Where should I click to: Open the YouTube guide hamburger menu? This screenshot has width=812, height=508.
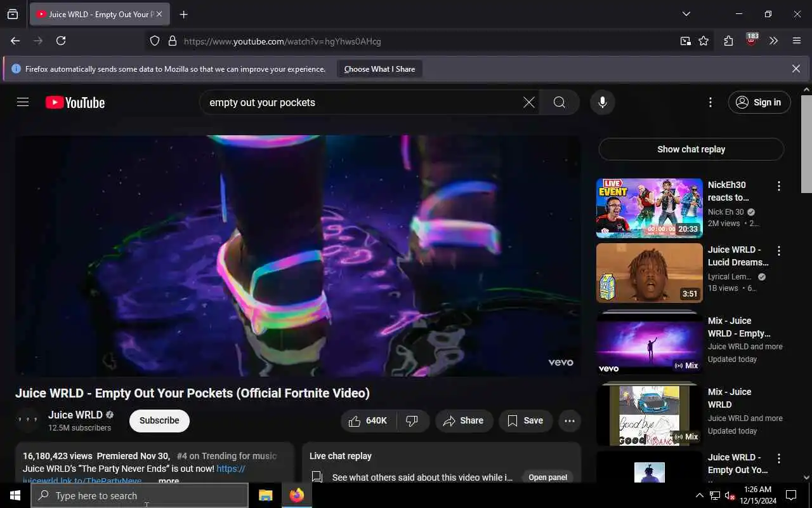coord(23,102)
